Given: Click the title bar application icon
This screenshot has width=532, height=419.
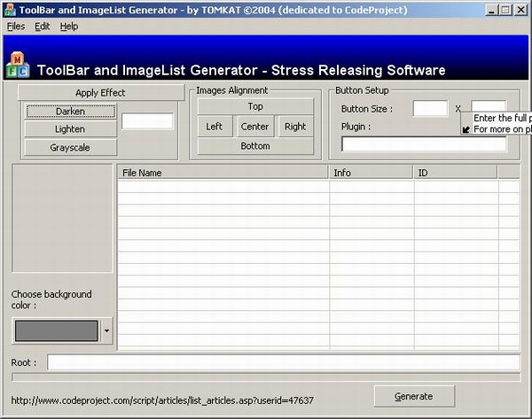Looking at the screenshot, I should coord(10,10).
